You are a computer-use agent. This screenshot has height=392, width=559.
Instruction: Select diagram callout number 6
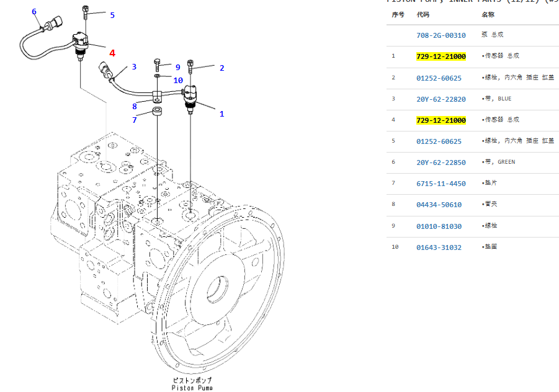pos(34,11)
